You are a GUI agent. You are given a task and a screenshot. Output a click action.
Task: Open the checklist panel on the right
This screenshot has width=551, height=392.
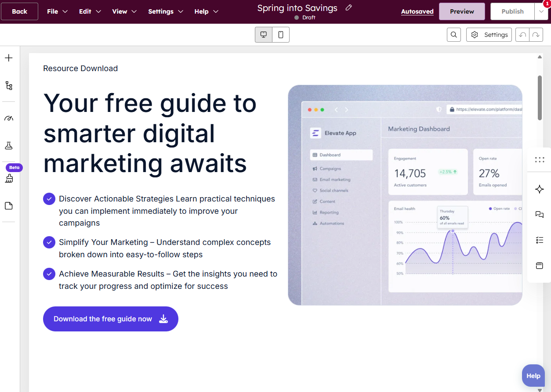[540, 240]
